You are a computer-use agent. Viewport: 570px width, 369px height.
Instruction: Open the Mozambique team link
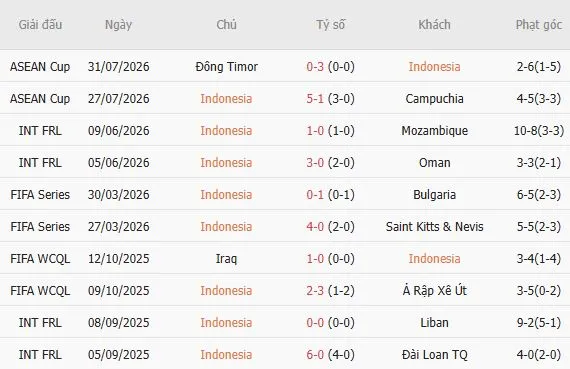[x=434, y=131]
